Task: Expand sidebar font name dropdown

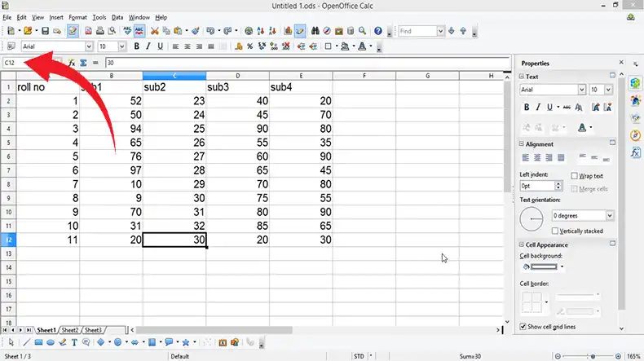Action: click(581, 90)
